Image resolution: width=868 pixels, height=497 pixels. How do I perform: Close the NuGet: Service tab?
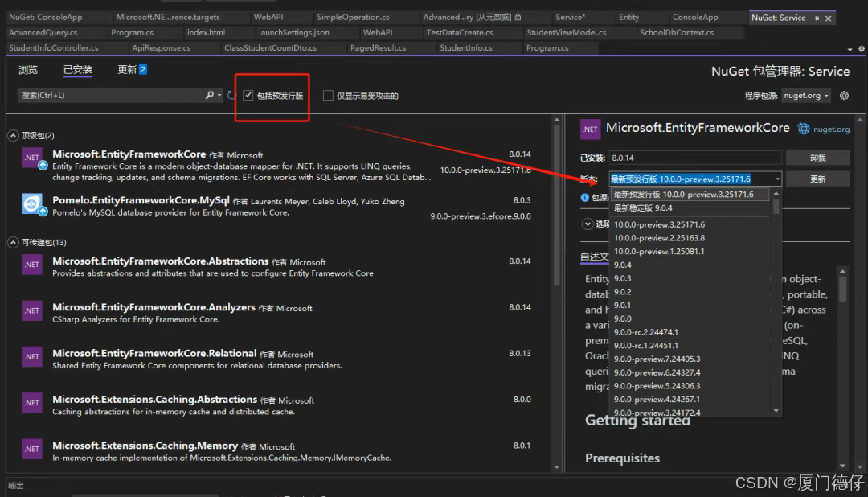pos(828,18)
